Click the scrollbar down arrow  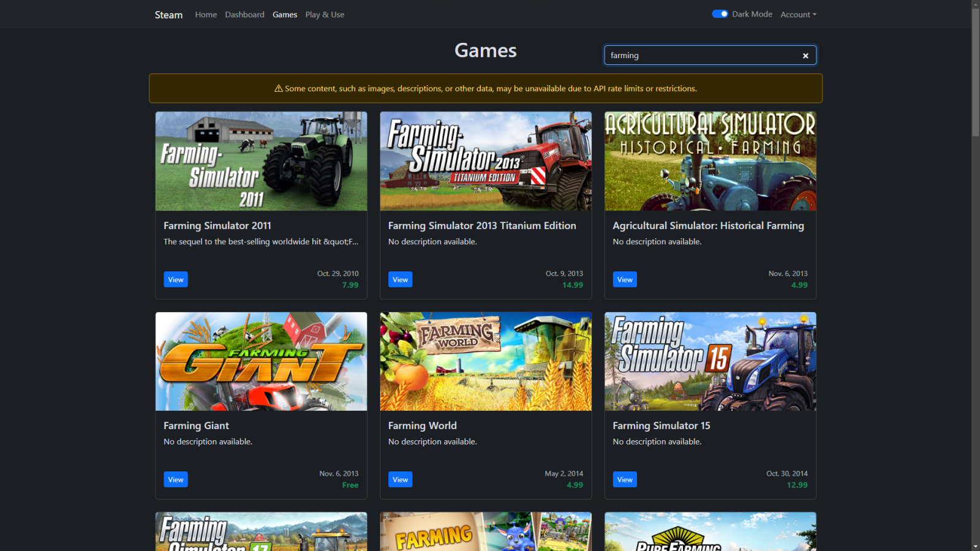975,545
